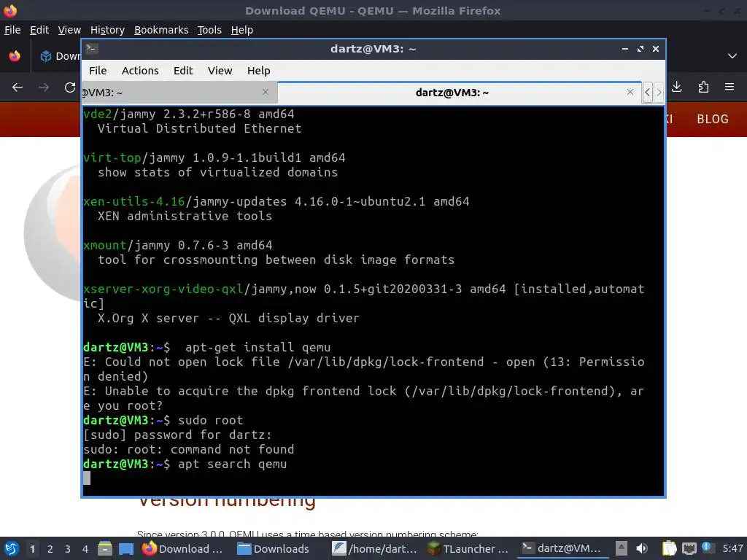The height and width of the screenshot is (560, 747).
Task: Open the Firefox downloads panel
Action: pyautogui.click(x=676, y=87)
